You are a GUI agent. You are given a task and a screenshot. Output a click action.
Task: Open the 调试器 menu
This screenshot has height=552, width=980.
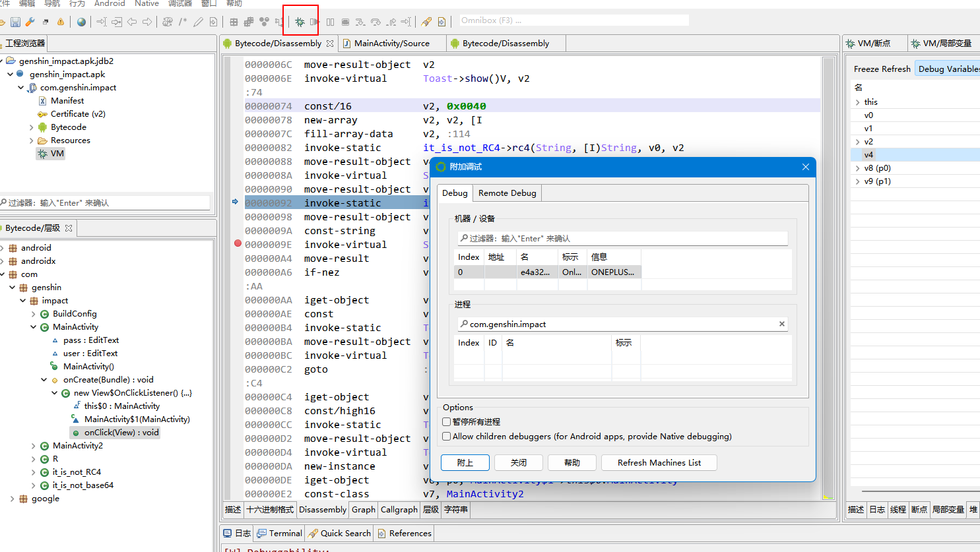coord(180,3)
